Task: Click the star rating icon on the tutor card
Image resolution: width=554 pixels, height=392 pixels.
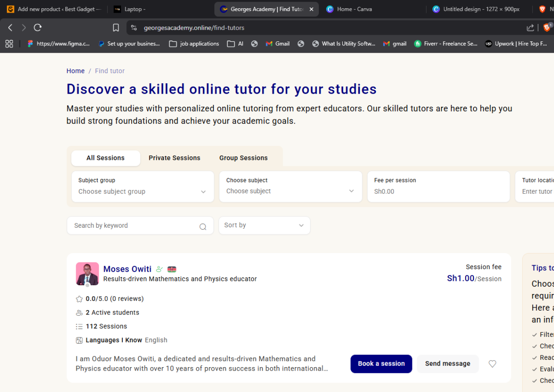Action: click(x=79, y=299)
